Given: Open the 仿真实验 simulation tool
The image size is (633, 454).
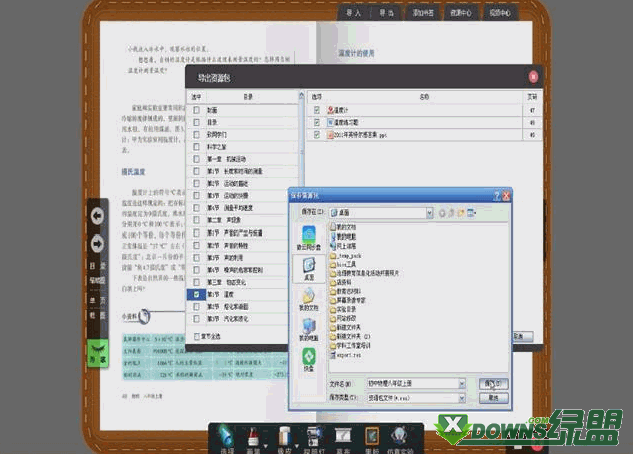Looking at the screenshot, I should [400, 440].
